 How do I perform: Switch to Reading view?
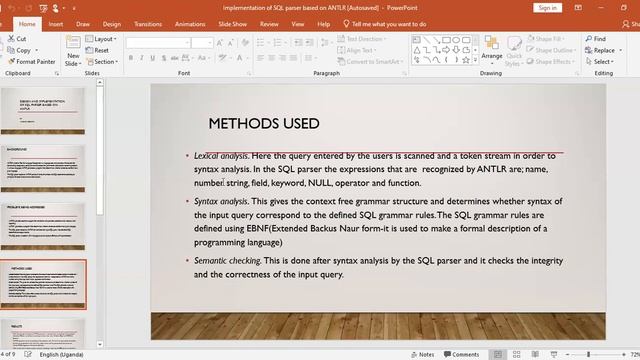pyautogui.click(x=535, y=354)
